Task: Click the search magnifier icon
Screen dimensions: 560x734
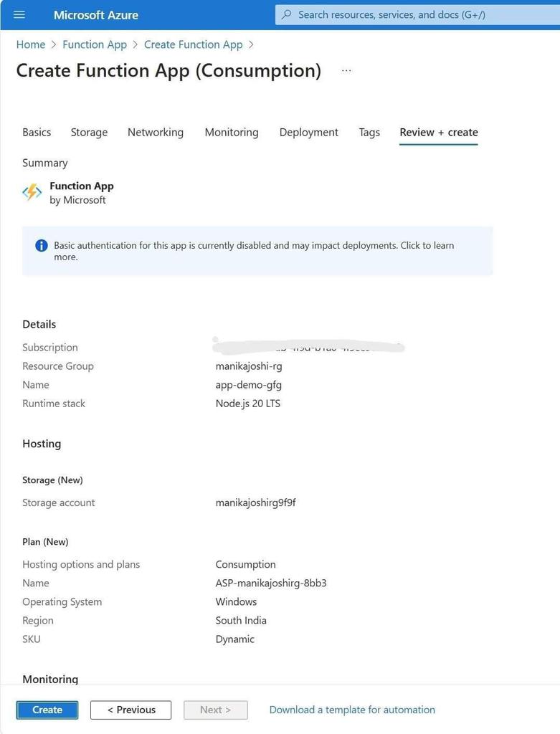Action: click(287, 14)
